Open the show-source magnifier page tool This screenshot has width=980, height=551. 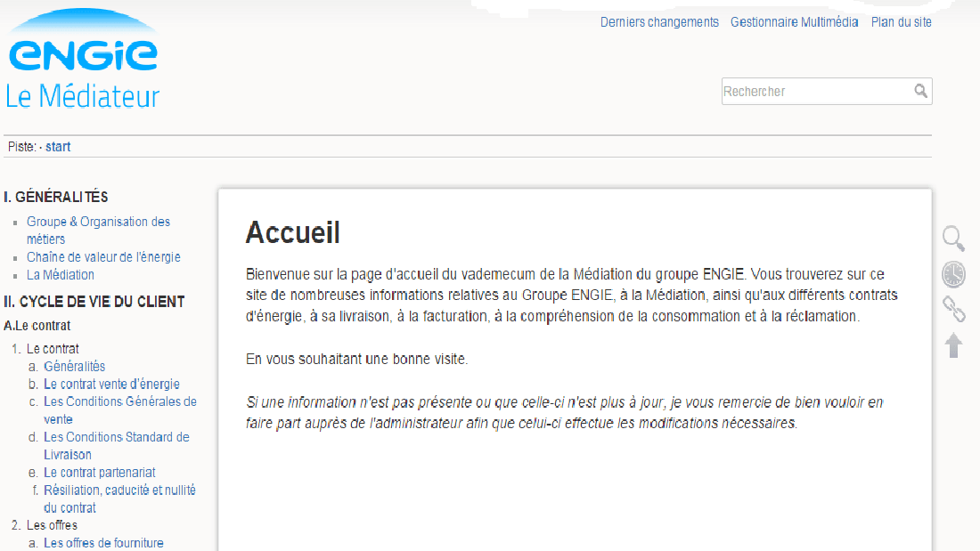953,238
